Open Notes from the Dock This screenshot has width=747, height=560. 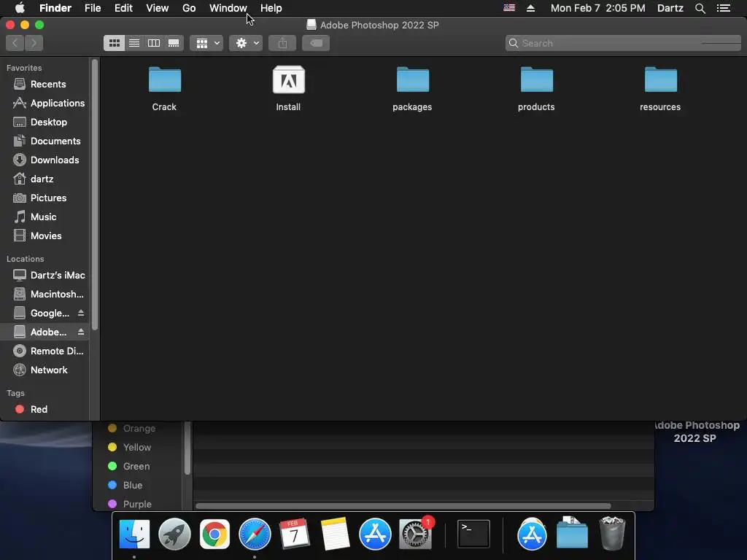click(335, 534)
